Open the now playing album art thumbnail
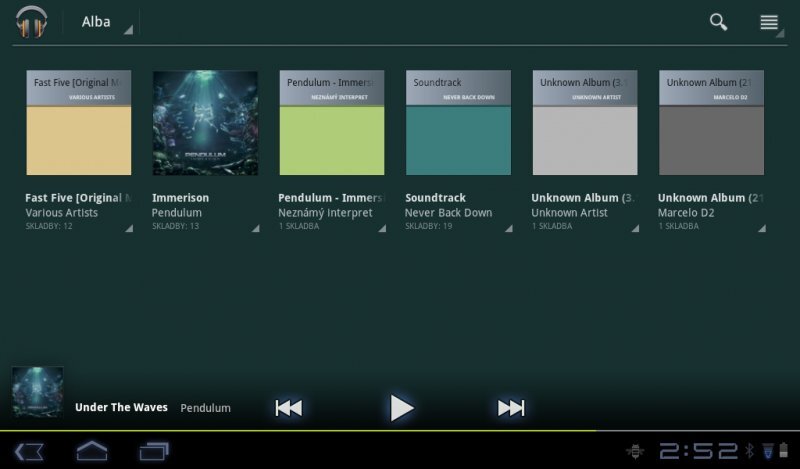Image resolution: width=800 pixels, height=469 pixels. pyautogui.click(x=38, y=392)
